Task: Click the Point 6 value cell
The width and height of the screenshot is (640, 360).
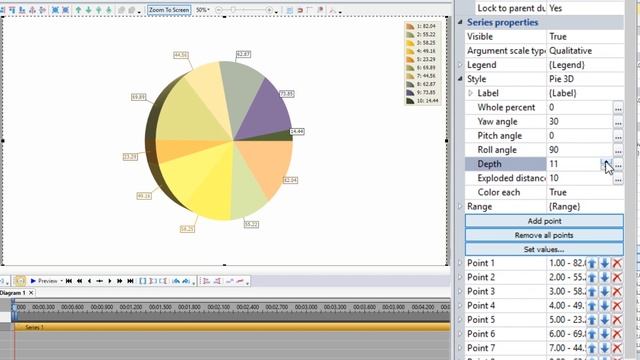Action: click(x=567, y=334)
